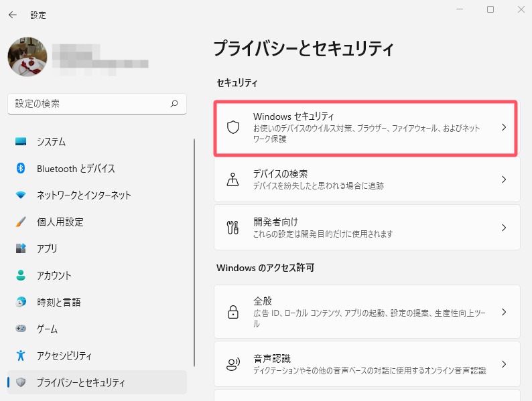Screen dimensions: 532x401
Task: Click the アクセシビリティ figure icon
Action: [21, 355]
